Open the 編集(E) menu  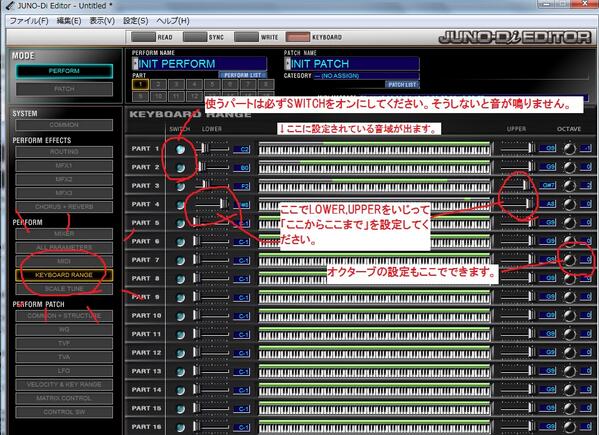[69, 21]
